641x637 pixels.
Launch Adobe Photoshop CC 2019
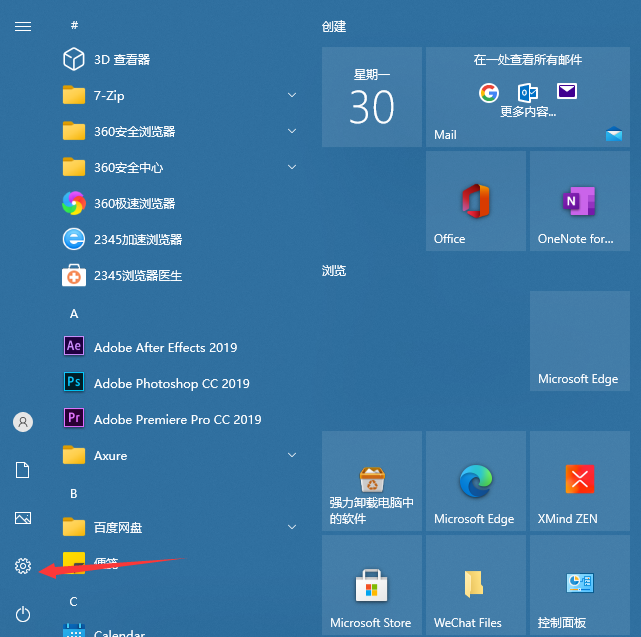point(171,383)
